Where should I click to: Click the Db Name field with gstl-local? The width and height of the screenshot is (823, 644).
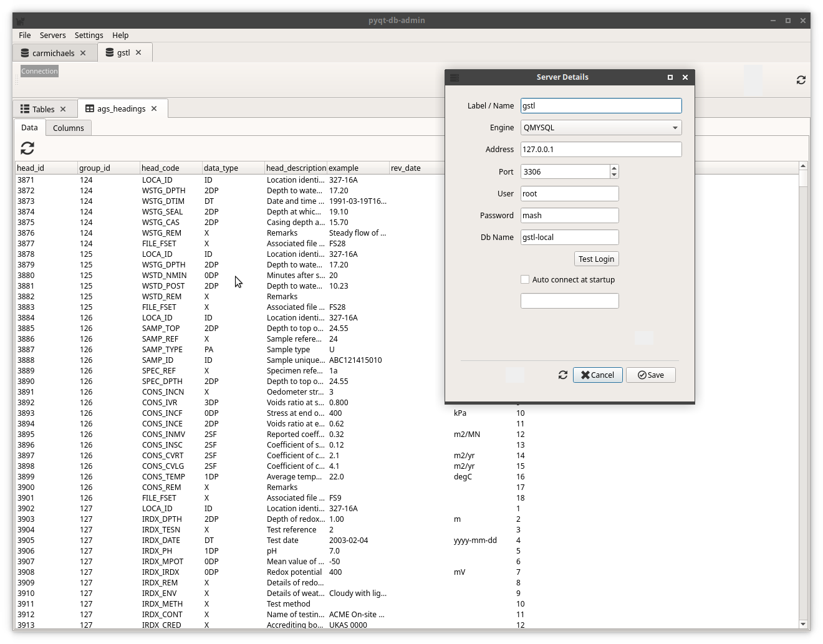pos(570,238)
